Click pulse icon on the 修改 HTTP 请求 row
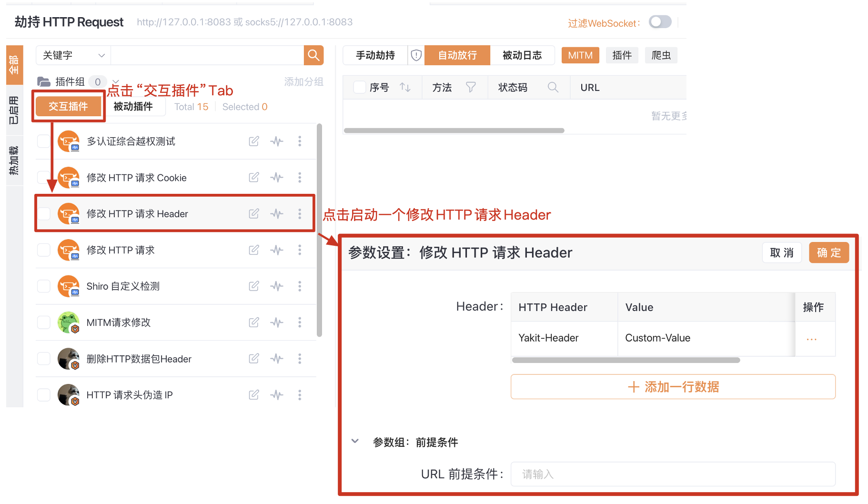Image resolution: width=868 pixels, height=504 pixels. (x=277, y=250)
